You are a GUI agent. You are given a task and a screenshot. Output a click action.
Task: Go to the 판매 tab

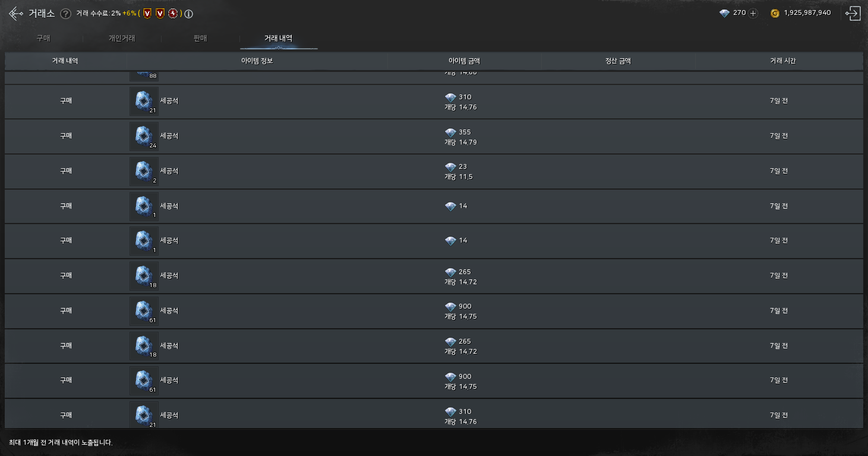click(200, 39)
